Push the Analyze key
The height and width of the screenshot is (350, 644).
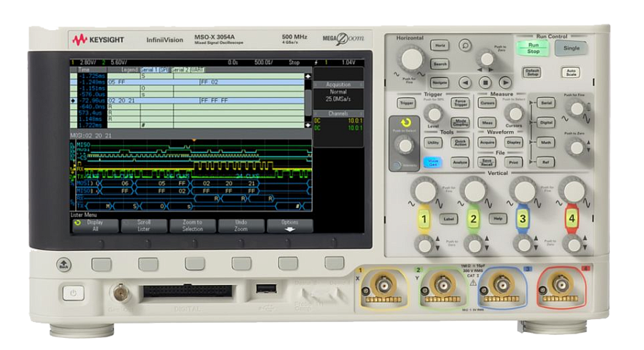tap(460, 162)
